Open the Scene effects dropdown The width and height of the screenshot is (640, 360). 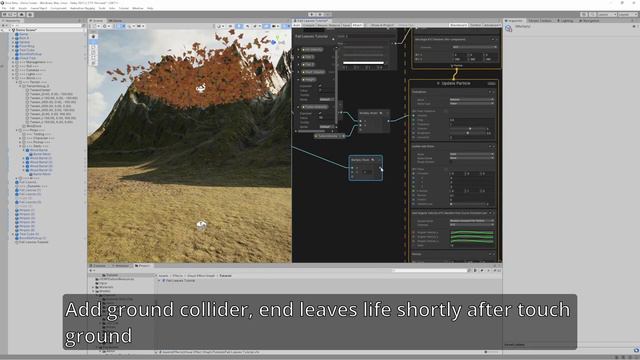260,26
